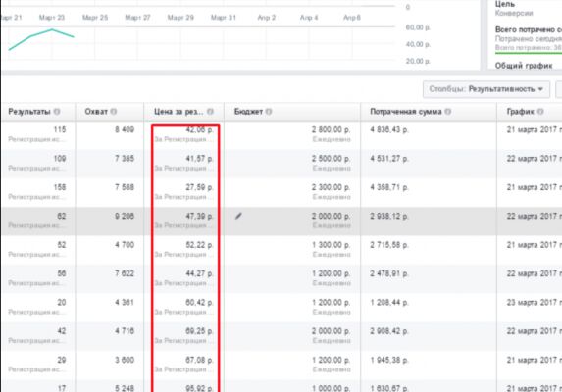Click the budget value 2 500,00 р.
The width and height of the screenshot is (562, 392).
click(331, 158)
